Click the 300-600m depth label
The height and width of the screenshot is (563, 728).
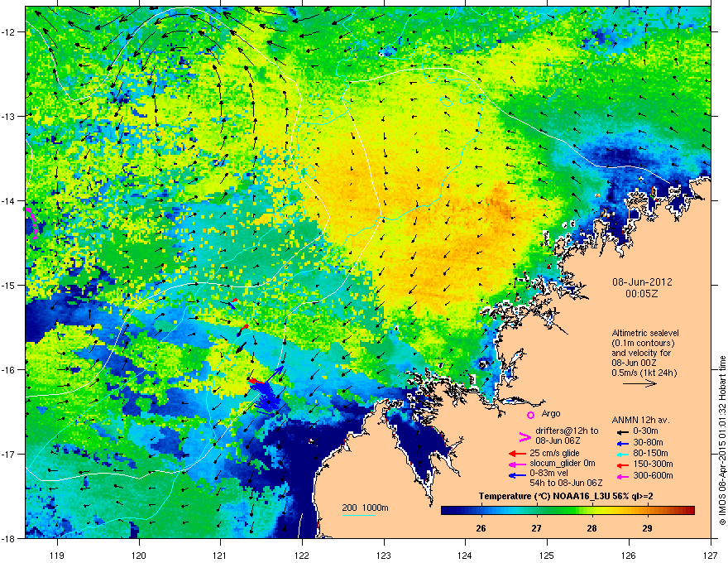coord(653,476)
